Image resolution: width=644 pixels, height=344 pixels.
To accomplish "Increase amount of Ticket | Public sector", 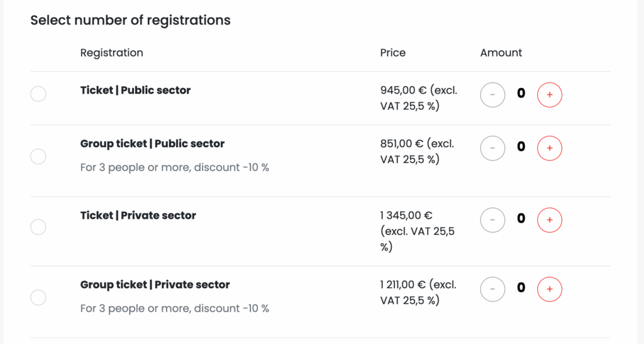I will coord(549,95).
